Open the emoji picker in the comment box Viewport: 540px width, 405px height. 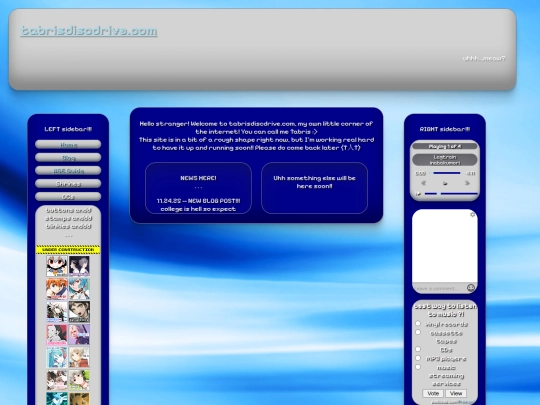(471, 288)
